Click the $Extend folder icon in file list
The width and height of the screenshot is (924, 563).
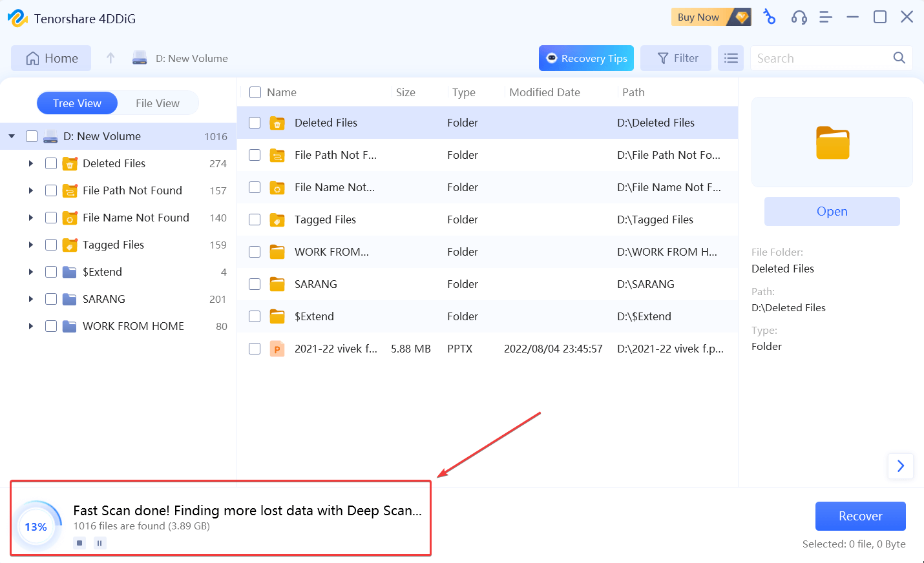point(277,316)
